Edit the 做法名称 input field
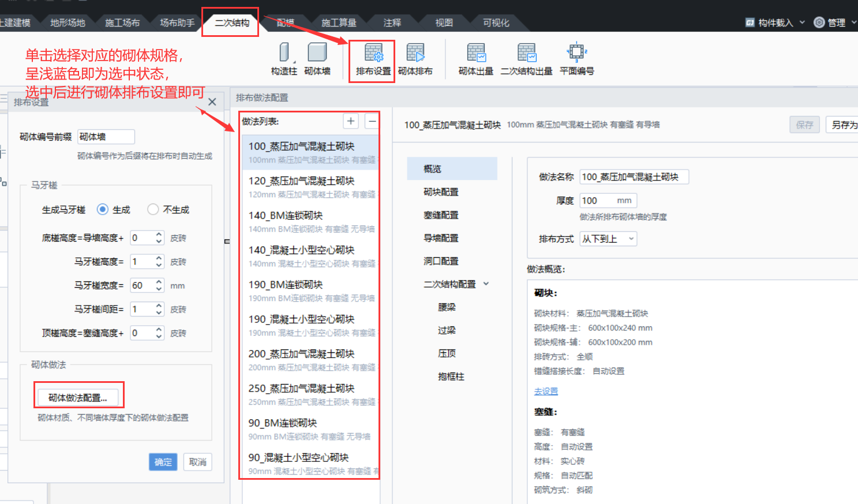The width and height of the screenshot is (858, 504). [x=634, y=176]
